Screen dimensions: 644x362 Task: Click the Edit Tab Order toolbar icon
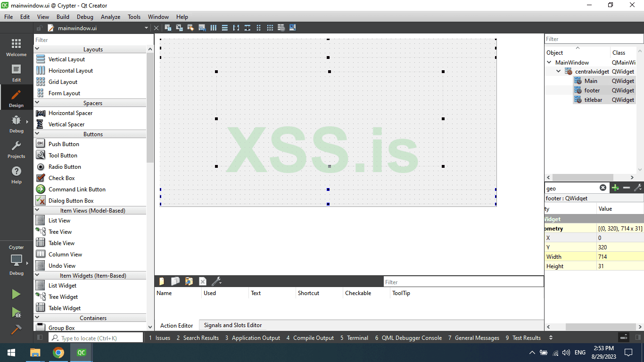pos(202,27)
